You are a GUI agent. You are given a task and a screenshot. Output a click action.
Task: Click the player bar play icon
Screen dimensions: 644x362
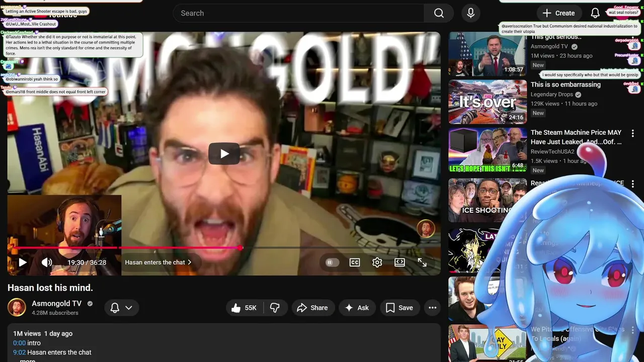tap(23, 262)
